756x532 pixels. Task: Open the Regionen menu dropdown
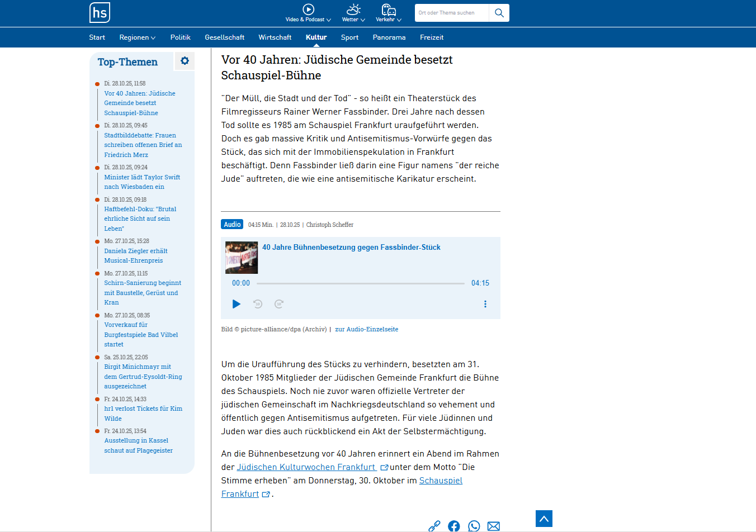(137, 37)
